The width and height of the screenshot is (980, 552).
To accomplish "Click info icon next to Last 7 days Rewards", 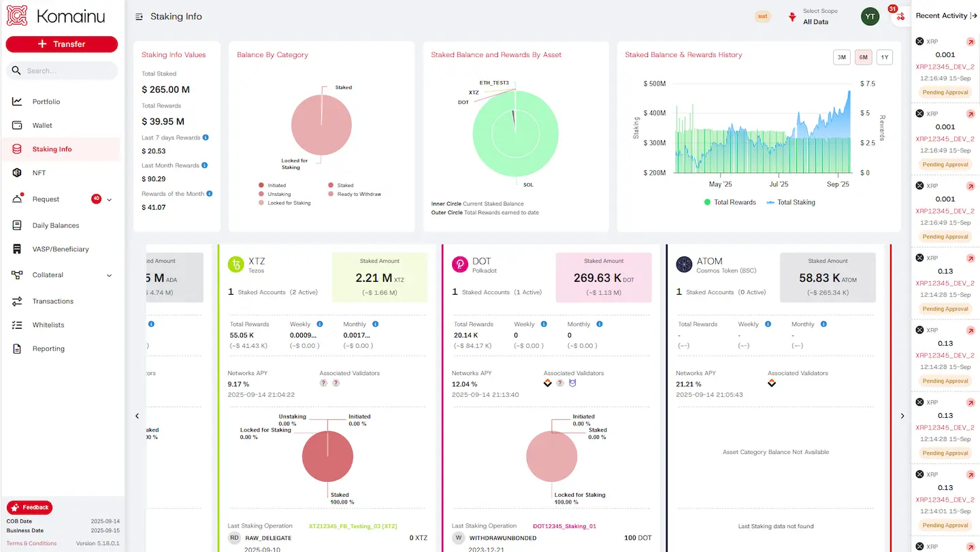I will pos(206,137).
